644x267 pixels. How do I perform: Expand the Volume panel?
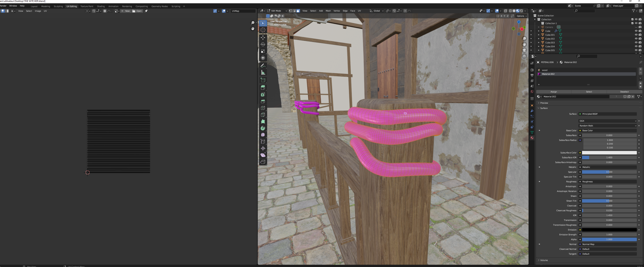click(x=544, y=260)
